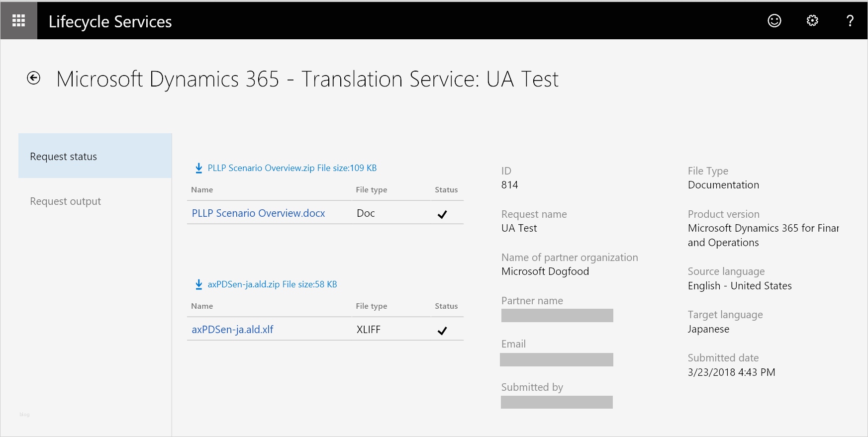Screen dimensions: 868x437
Task: Open the PLLP Scenario Overview.docx link
Action: (x=258, y=213)
